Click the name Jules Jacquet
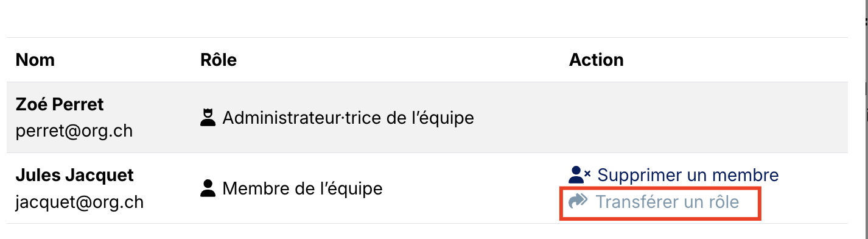This screenshot has width=868, height=239. pyautogui.click(x=75, y=175)
